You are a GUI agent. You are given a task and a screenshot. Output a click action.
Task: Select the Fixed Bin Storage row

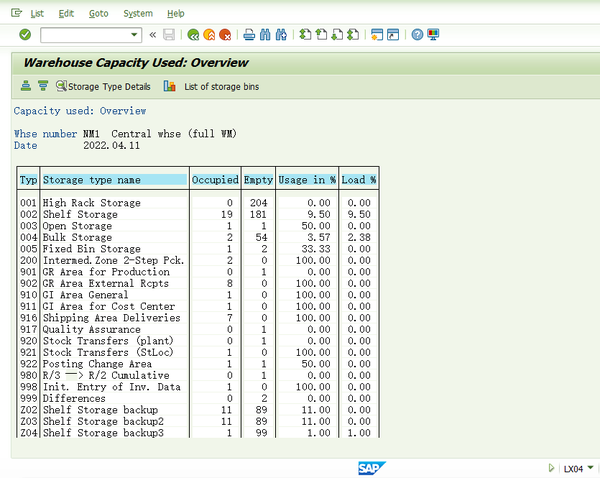coord(198,249)
